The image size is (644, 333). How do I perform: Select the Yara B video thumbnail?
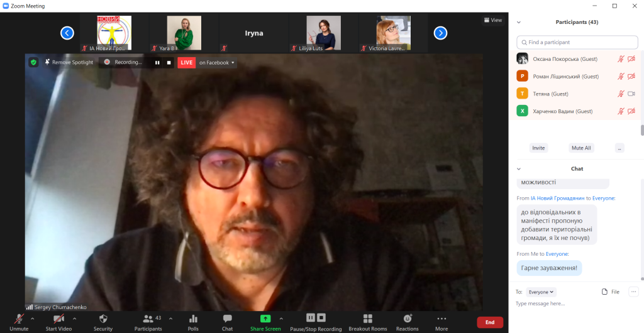tap(184, 33)
